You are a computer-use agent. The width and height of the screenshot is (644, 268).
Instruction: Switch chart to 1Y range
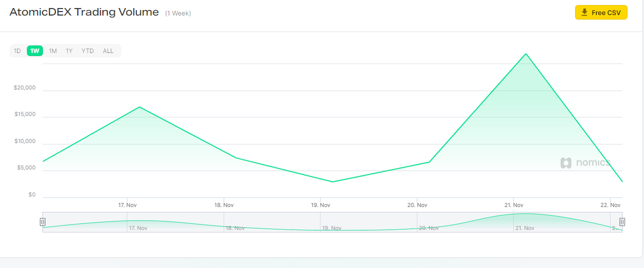coord(69,51)
